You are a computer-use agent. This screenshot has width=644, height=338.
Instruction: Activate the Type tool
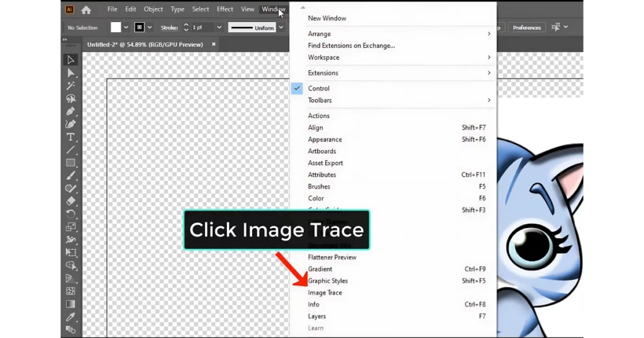(x=70, y=137)
